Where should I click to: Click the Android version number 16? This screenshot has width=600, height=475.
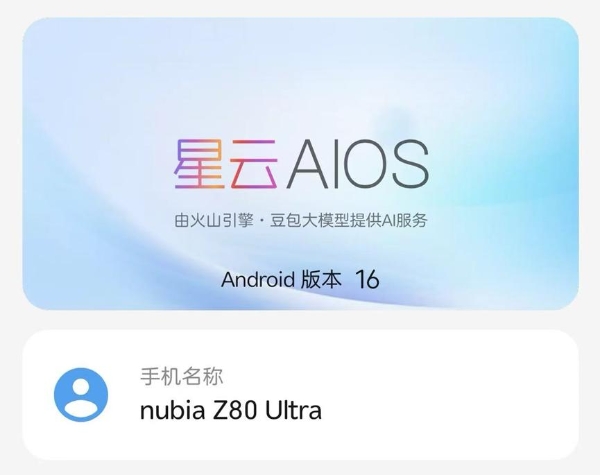tap(367, 279)
